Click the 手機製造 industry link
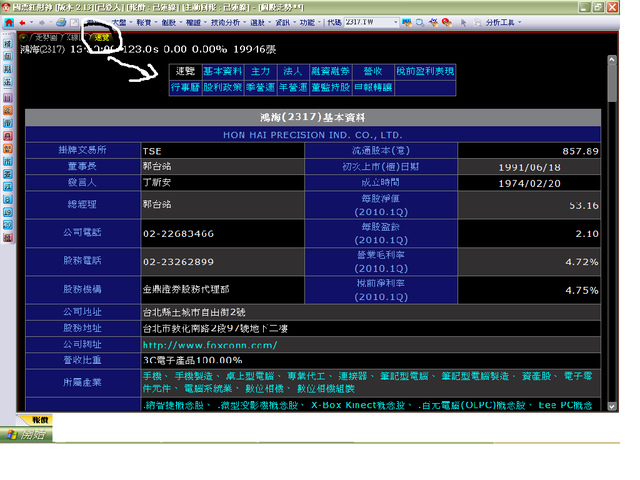 tap(193, 376)
